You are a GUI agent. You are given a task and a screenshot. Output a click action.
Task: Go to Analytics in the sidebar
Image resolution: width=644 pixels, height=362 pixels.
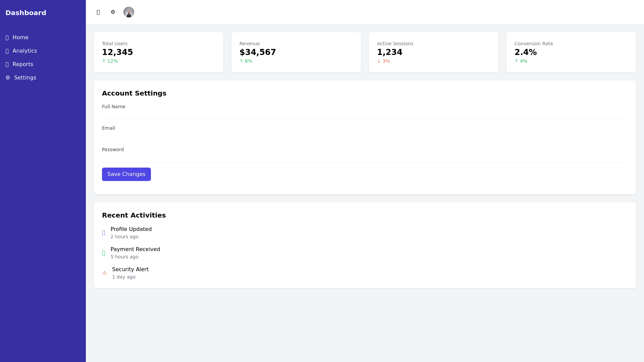(x=25, y=51)
